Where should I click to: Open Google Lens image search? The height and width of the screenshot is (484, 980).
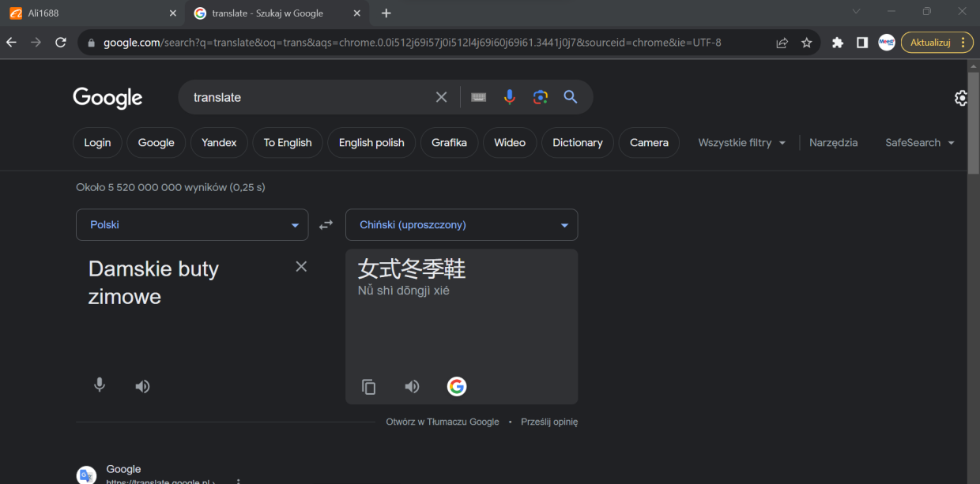[541, 97]
